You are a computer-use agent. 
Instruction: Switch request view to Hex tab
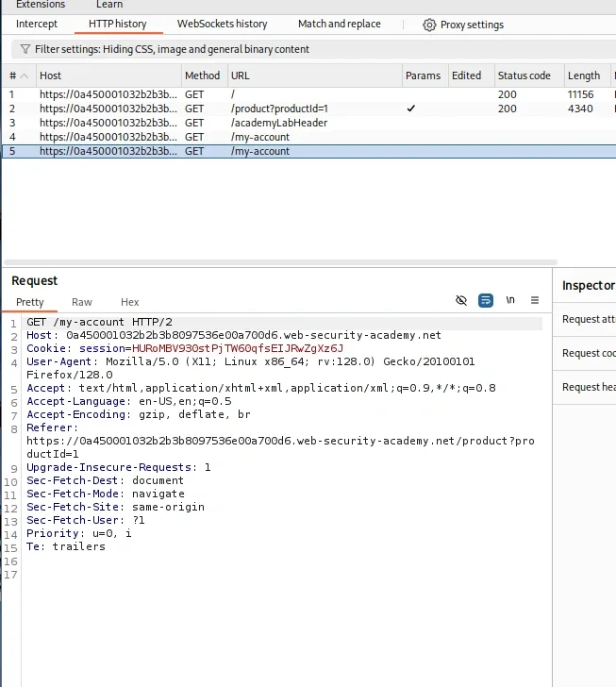click(x=129, y=302)
